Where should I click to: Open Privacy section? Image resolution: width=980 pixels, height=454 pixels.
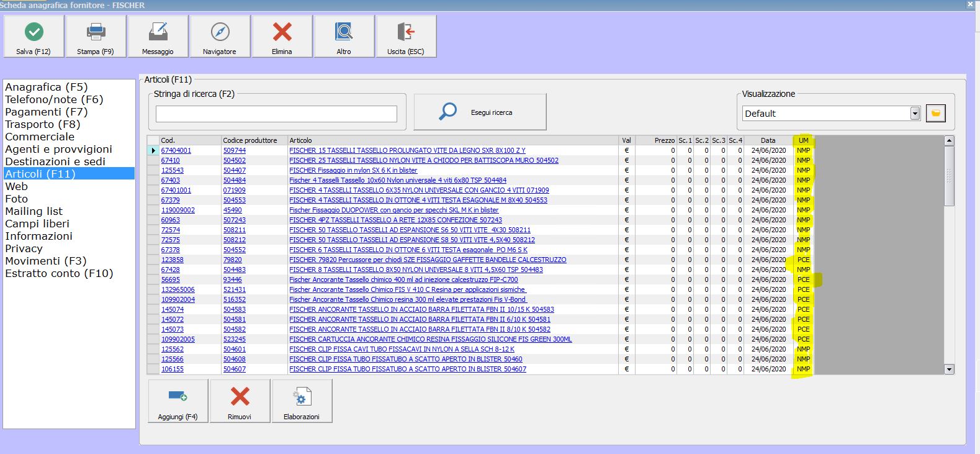click(x=24, y=248)
